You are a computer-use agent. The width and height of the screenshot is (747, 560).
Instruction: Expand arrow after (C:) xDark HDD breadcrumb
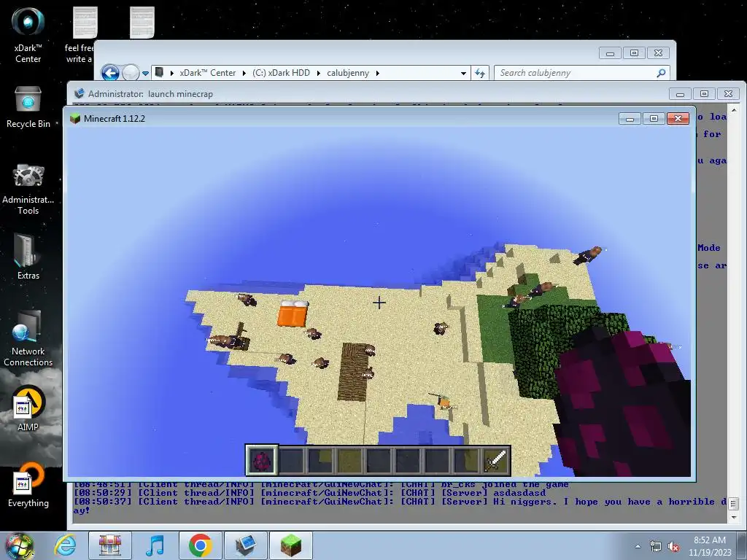pos(318,73)
